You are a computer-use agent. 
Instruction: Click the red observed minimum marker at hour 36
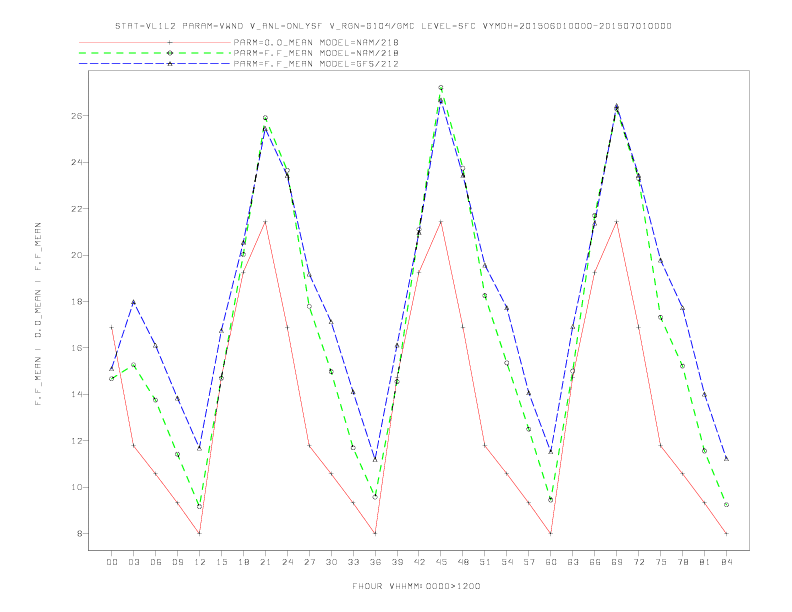[x=375, y=533]
